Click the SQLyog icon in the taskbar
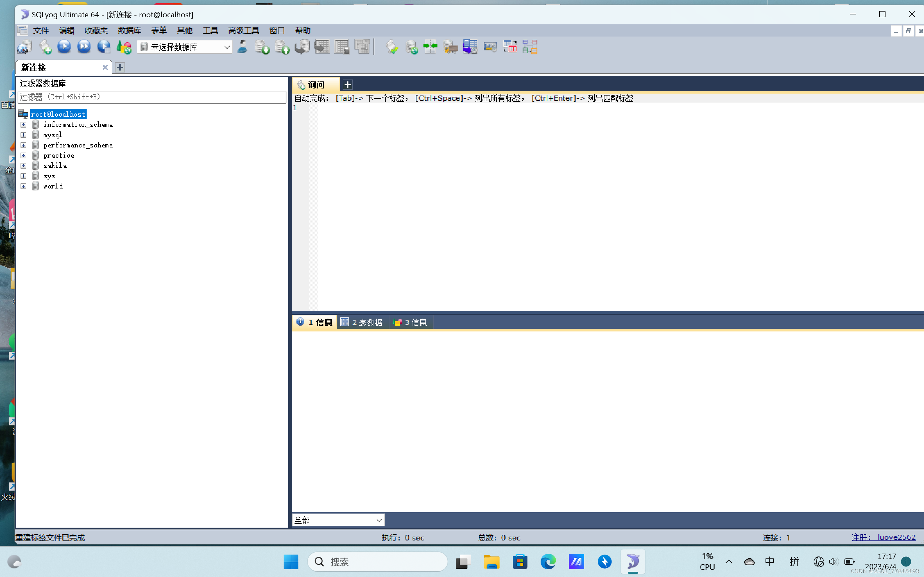The height and width of the screenshot is (577, 924). pos(633,562)
